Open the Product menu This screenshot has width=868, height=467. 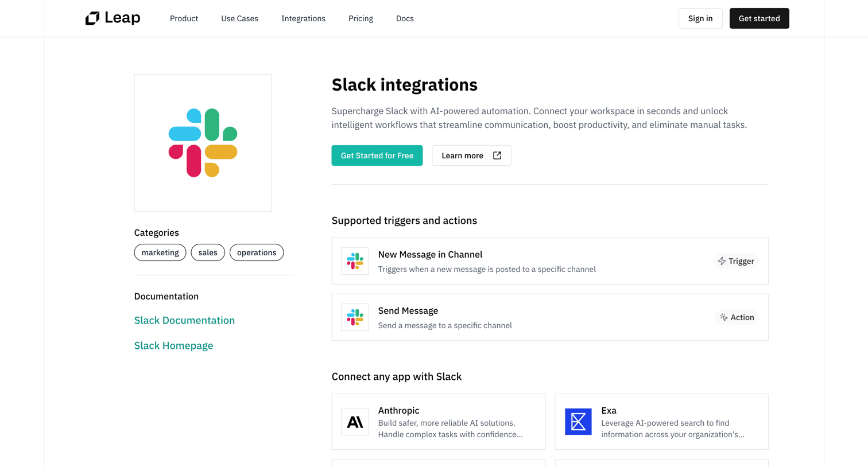[184, 18]
